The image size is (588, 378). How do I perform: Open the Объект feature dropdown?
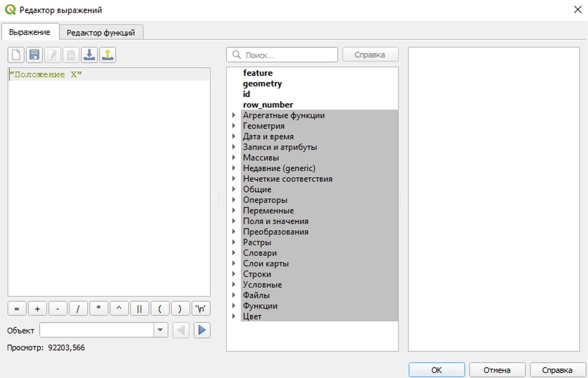161,330
